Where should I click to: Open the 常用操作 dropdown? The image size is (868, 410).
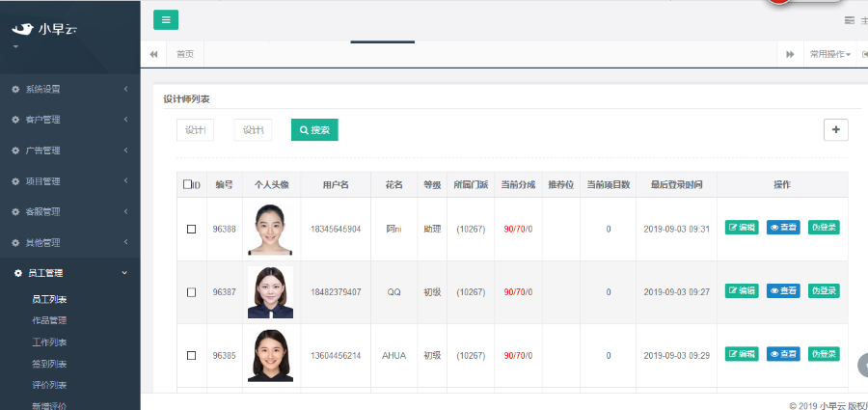(829, 54)
